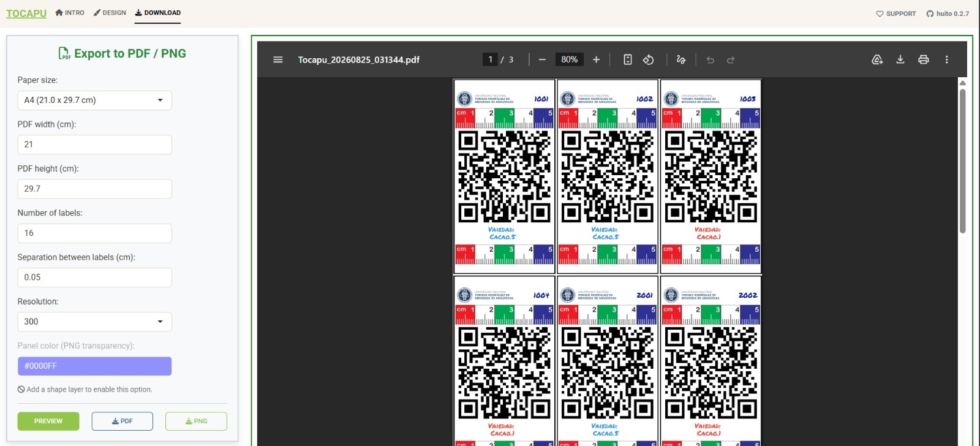Viewport: 980px width, 446px height.
Task: Open the TOCAPU home logo link
Action: pos(26,13)
